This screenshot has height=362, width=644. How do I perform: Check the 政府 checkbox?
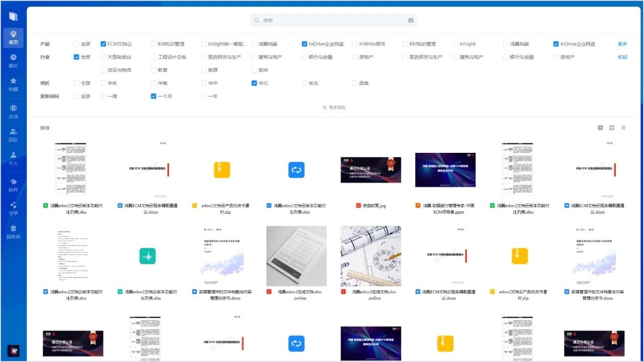coord(254,70)
